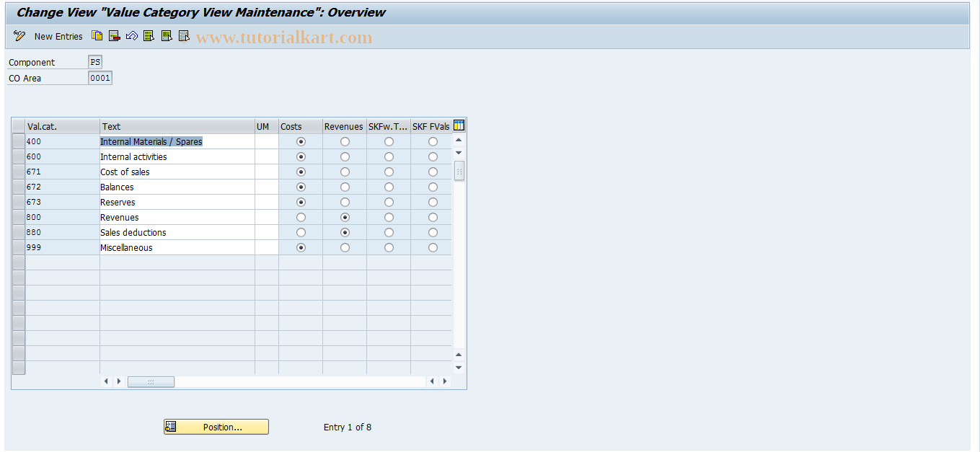Select Costs radio for Sales deductions
Screen dimensions: 980x452
click(x=301, y=232)
